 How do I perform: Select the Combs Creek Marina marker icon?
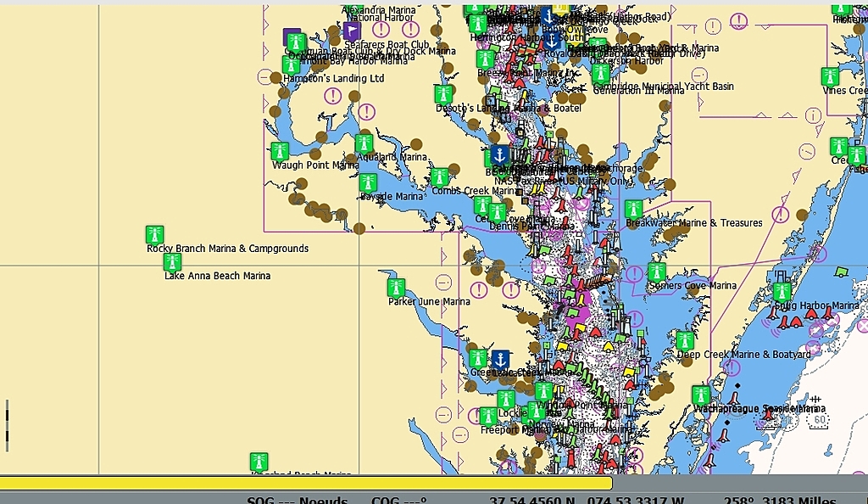[440, 178]
